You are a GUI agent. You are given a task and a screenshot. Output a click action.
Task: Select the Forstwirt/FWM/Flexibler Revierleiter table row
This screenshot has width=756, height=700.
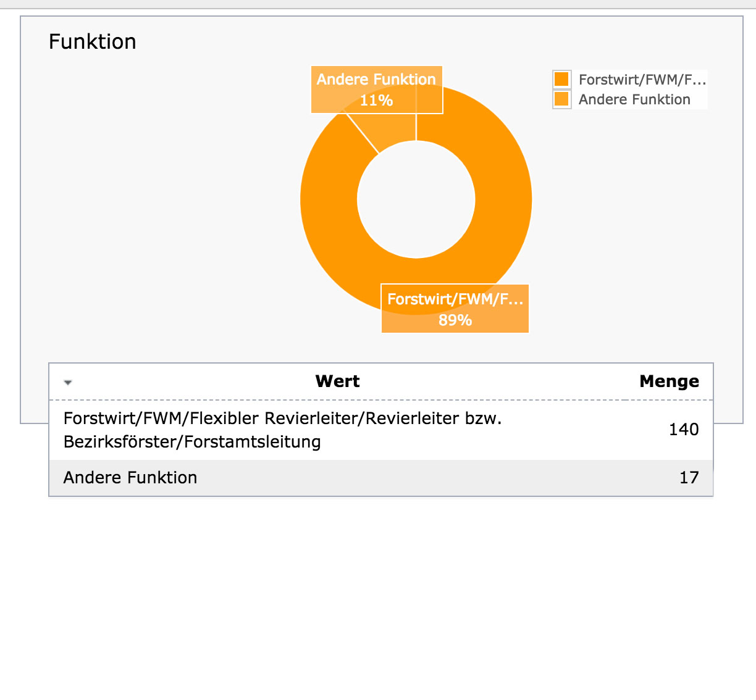pos(381,430)
